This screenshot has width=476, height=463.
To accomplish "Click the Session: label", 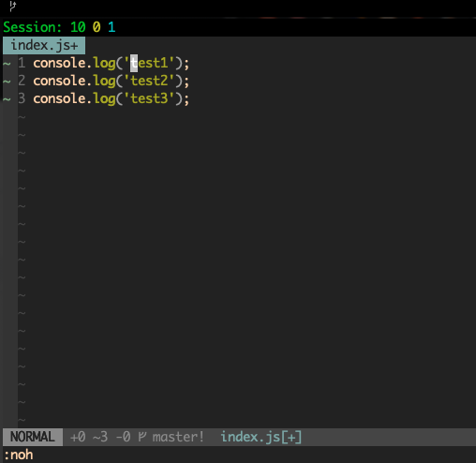I will click(32, 27).
